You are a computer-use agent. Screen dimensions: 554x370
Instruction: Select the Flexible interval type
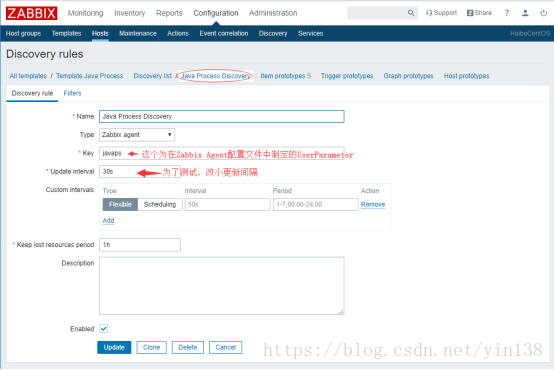pos(120,204)
